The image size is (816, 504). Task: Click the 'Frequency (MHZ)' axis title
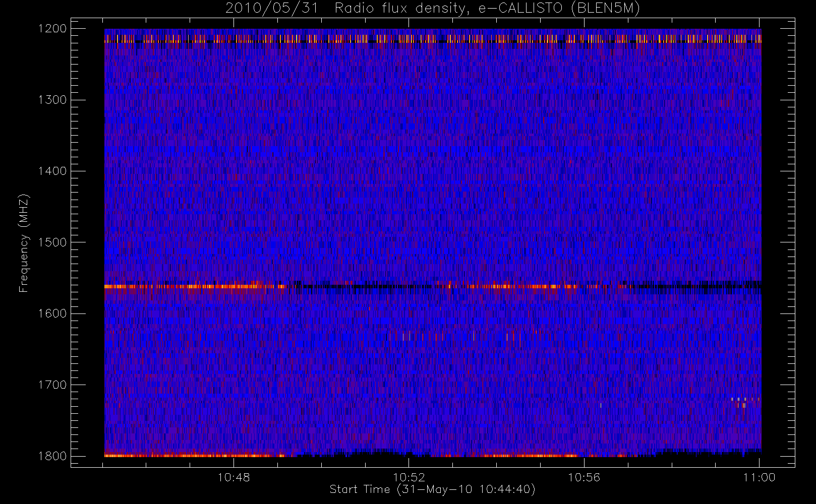(x=23, y=243)
